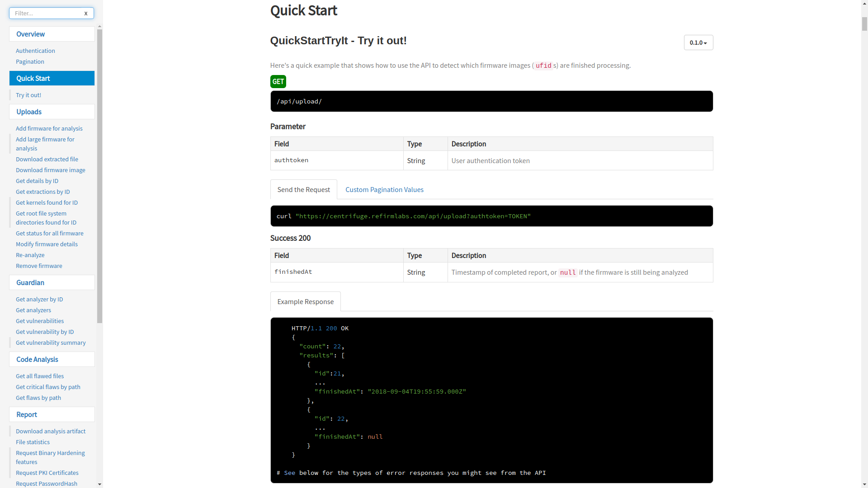Image resolution: width=868 pixels, height=488 pixels.
Task: Click the curl command URL text
Action: pos(413,216)
